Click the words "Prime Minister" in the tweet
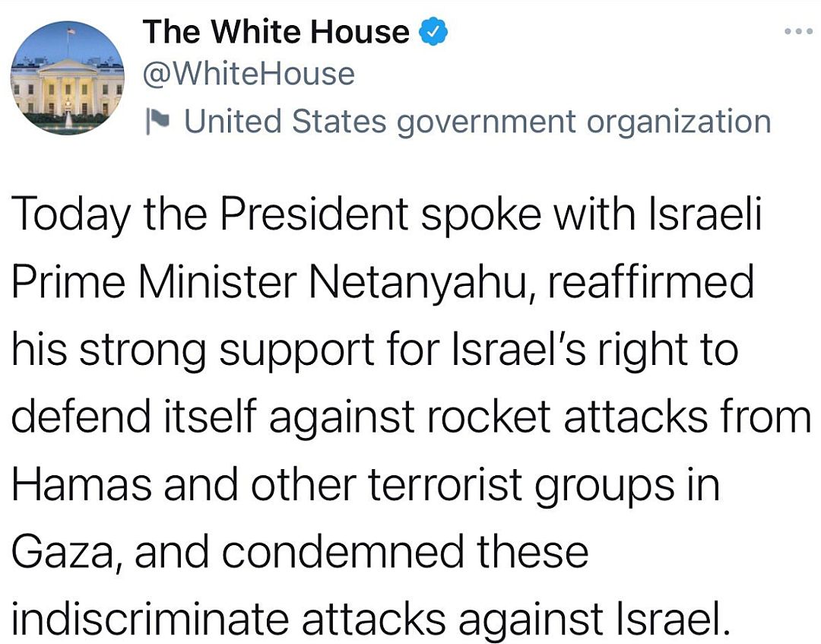The image size is (821, 644). pos(154,281)
